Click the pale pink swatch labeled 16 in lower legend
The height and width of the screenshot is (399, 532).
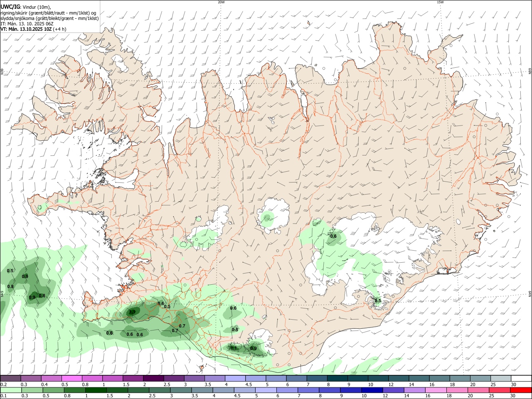point(436,390)
